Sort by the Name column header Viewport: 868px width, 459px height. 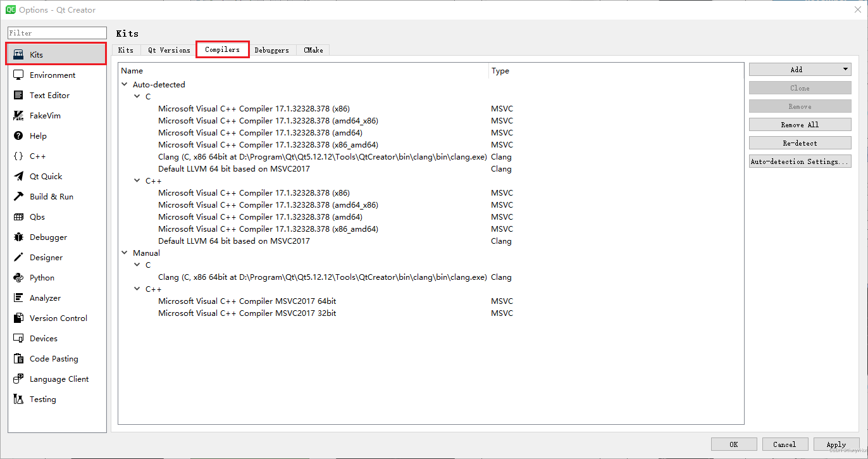click(x=304, y=71)
